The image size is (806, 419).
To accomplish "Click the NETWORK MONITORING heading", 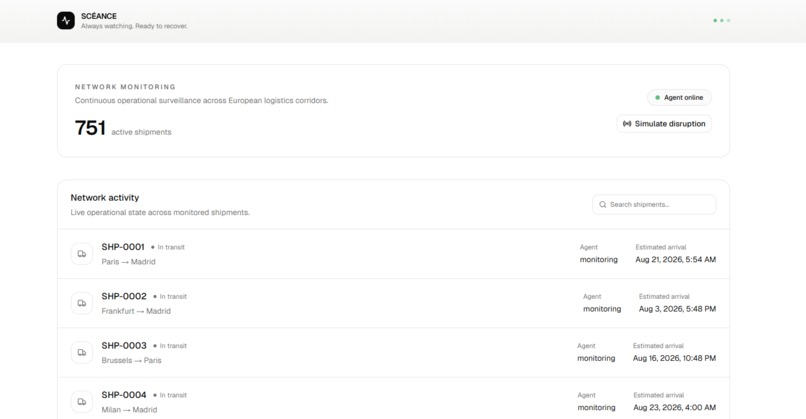I will coord(125,87).
